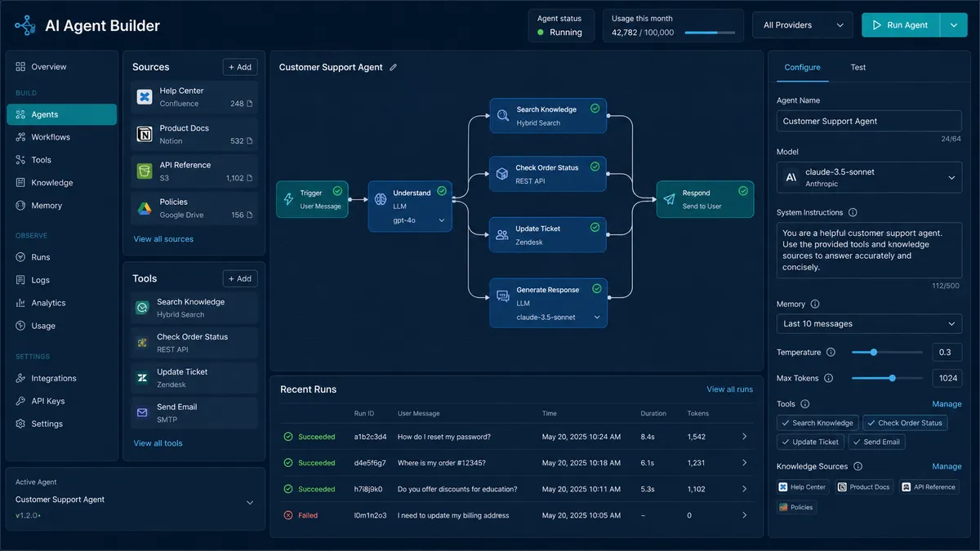Toggle the Check Order Status tool checkbox chip

[905, 423]
